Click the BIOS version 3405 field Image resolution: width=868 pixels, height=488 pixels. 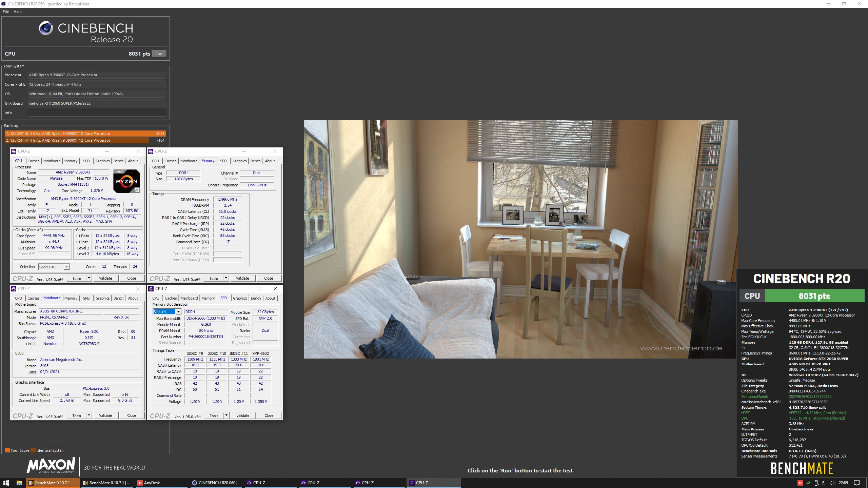pyautogui.click(x=89, y=366)
